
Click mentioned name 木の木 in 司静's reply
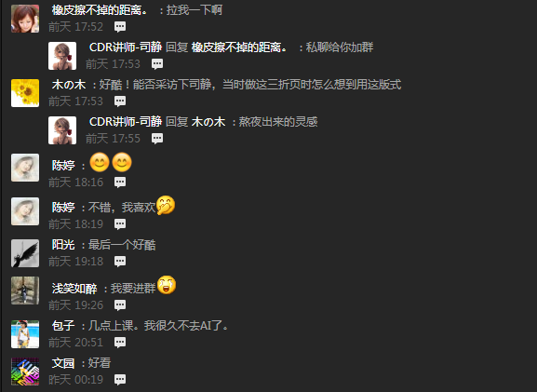point(208,122)
